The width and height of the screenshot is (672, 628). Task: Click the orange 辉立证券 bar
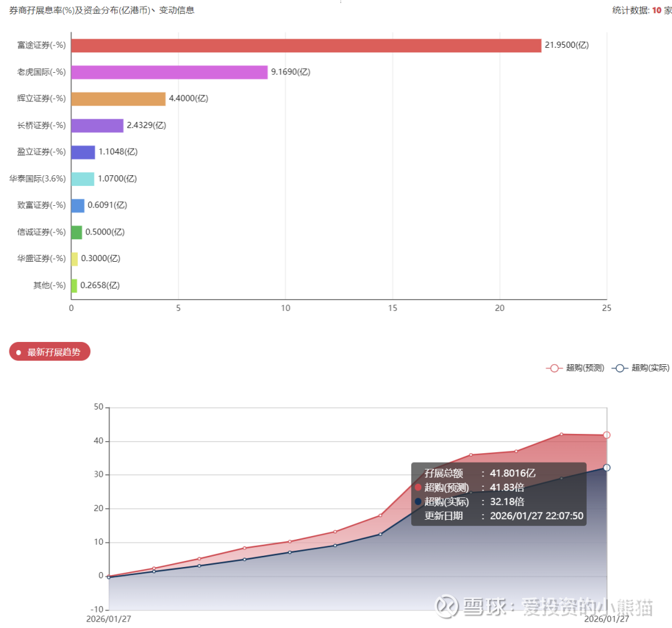(119, 98)
